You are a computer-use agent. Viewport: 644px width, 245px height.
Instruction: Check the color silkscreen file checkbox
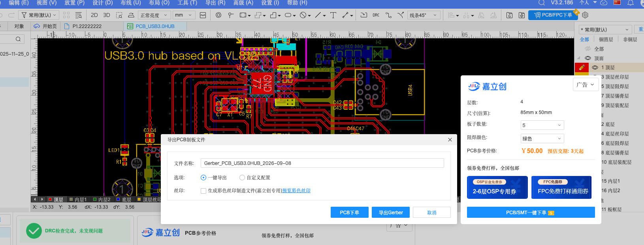203,191
